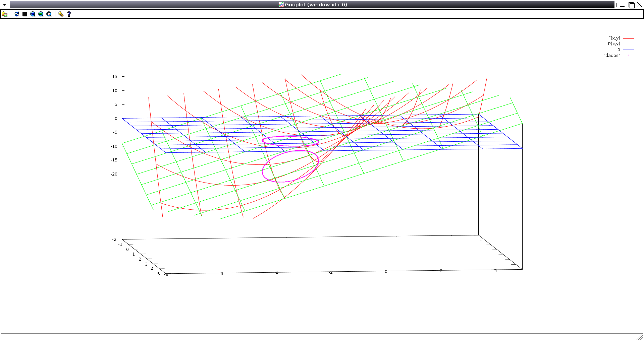644x341 pixels.
Task: Open the help question mark
Action: point(69,14)
